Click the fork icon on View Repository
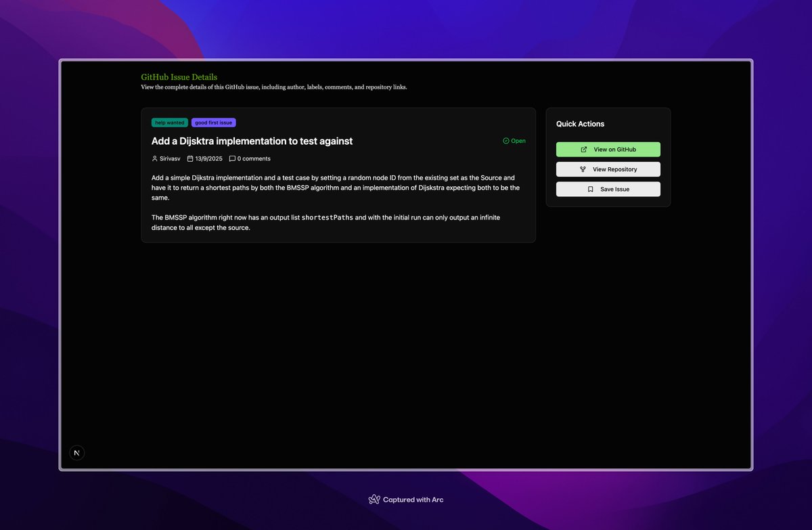The width and height of the screenshot is (812, 530). pos(583,169)
